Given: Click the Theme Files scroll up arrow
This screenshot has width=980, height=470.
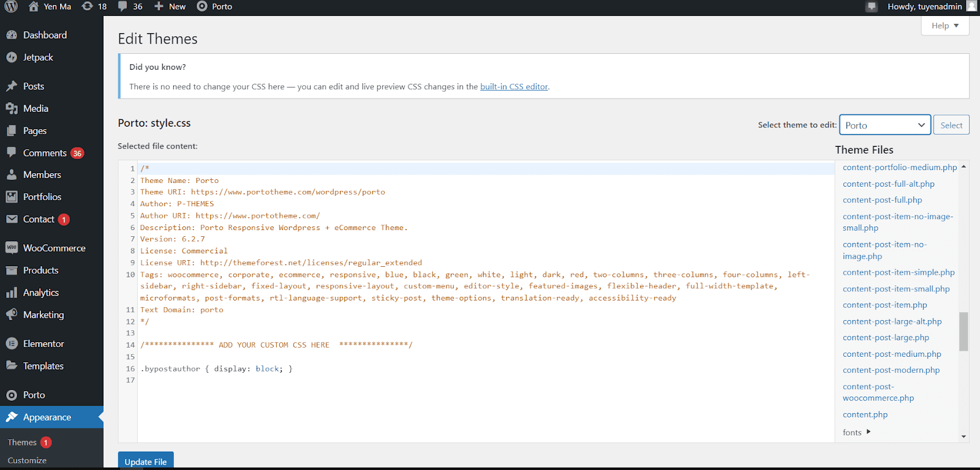Looking at the screenshot, I should (963, 166).
